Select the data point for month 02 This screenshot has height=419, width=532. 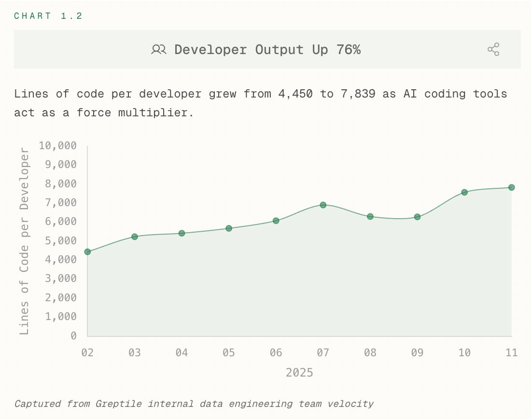pos(87,252)
